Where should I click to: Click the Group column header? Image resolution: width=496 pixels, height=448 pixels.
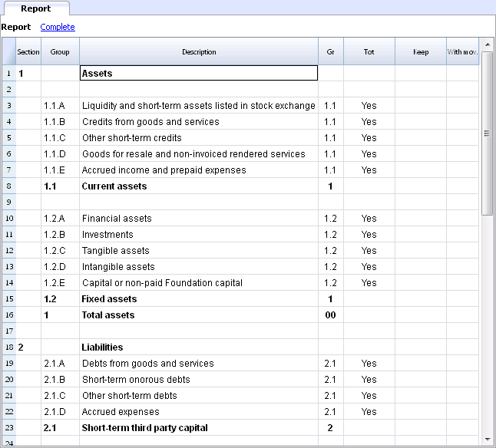[x=60, y=51]
